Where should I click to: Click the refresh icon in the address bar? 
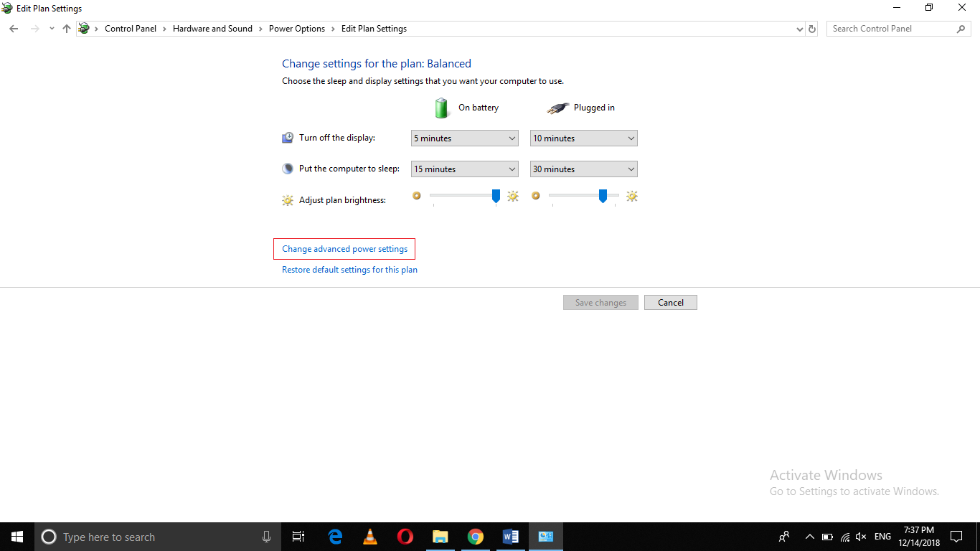pyautogui.click(x=811, y=29)
